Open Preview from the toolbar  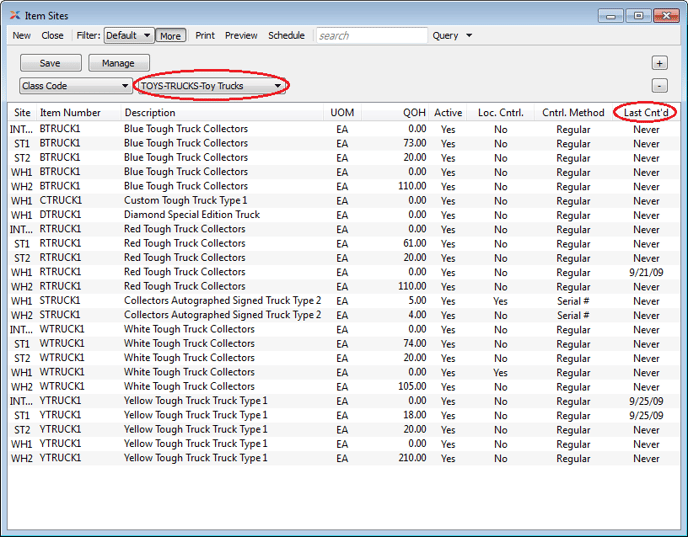pos(241,36)
